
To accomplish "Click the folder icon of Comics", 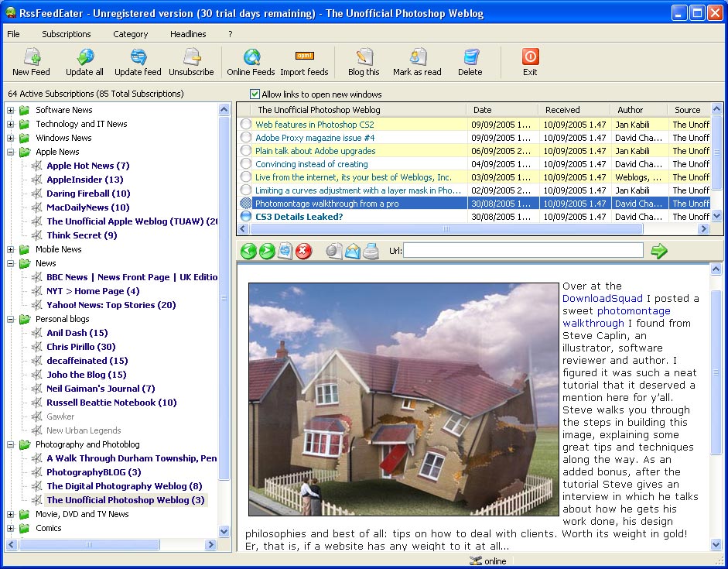I will [25, 528].
